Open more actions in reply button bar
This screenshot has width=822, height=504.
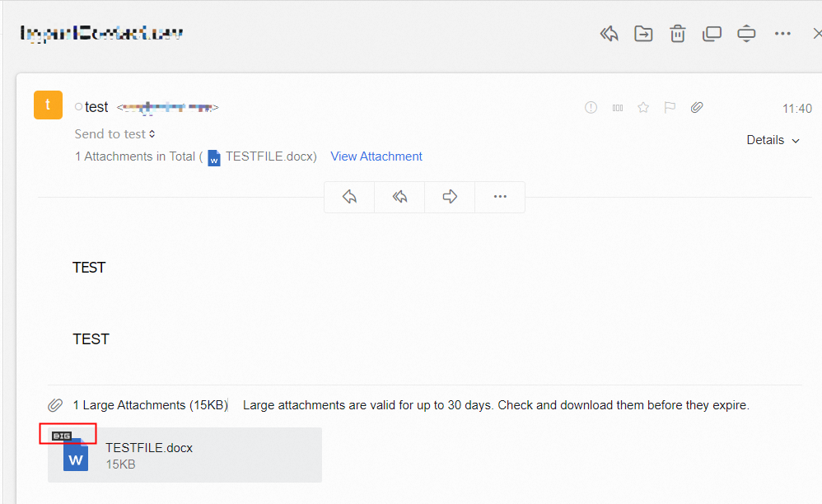(500, 197)
